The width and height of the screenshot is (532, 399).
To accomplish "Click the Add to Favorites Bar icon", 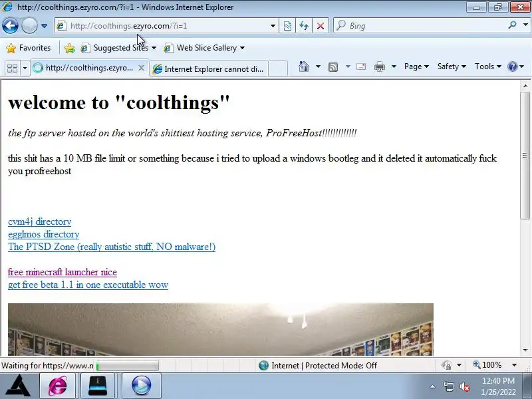I will pyautogui.click(x=70, y=48).
